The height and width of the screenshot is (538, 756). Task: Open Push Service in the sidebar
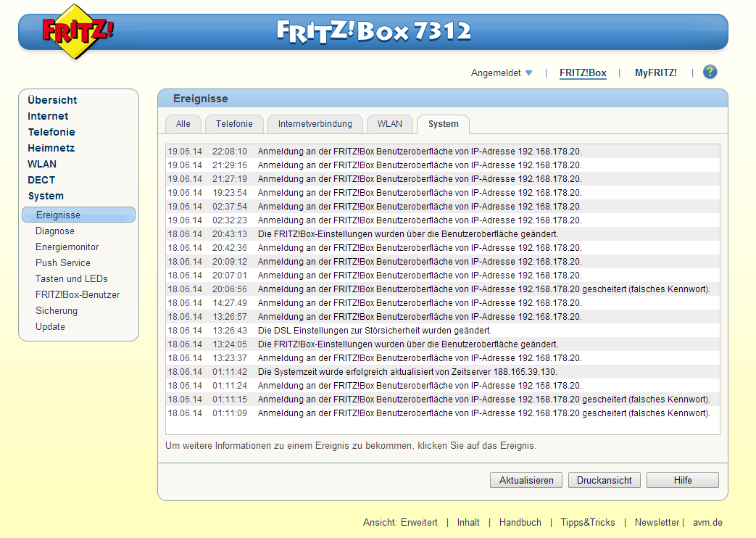(x=62, y=262)
